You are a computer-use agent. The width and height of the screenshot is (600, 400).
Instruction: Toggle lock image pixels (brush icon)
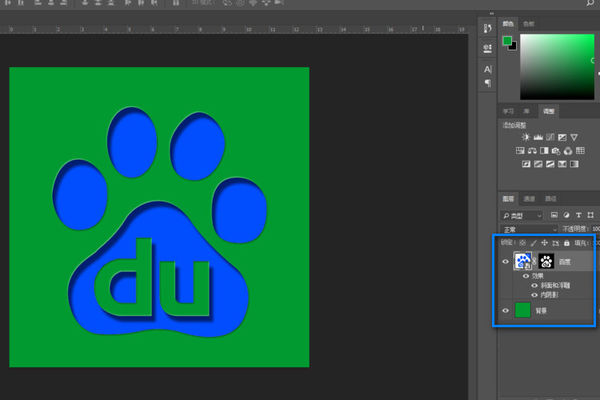tap(534, 243)
